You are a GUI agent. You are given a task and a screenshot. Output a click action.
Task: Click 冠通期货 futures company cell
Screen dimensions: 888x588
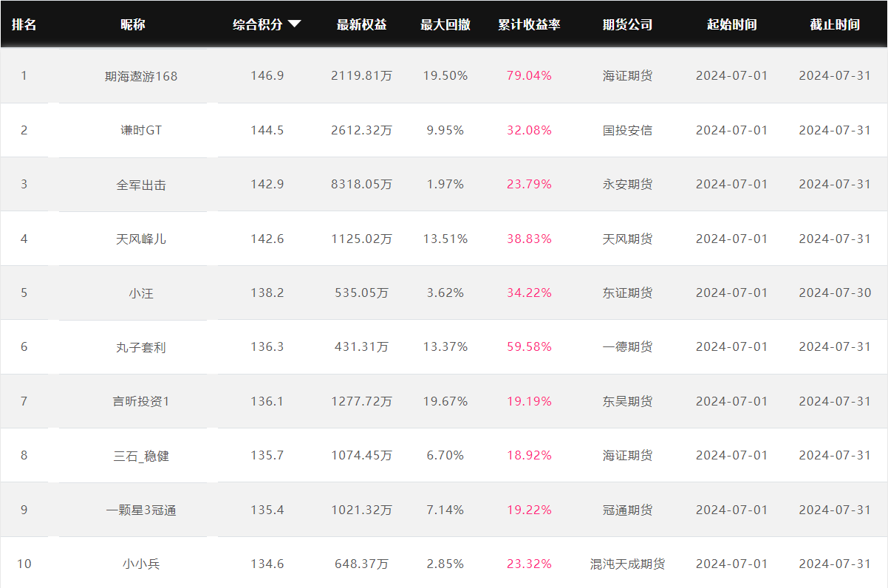coord(628,510)
